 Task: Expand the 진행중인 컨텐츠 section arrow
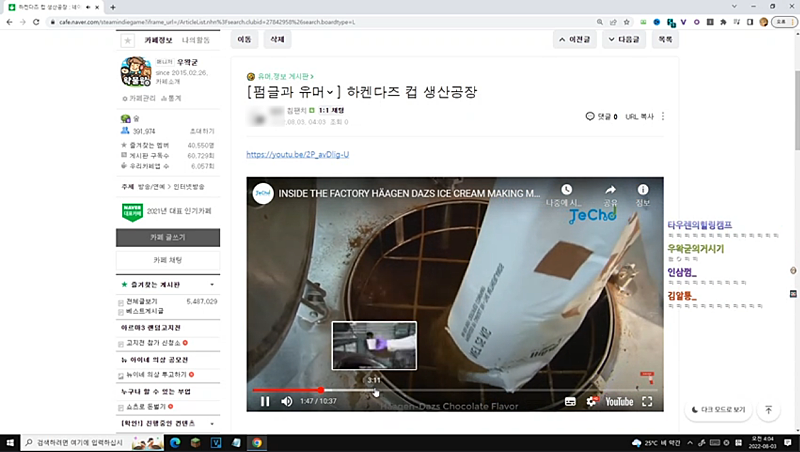point(212,423)
